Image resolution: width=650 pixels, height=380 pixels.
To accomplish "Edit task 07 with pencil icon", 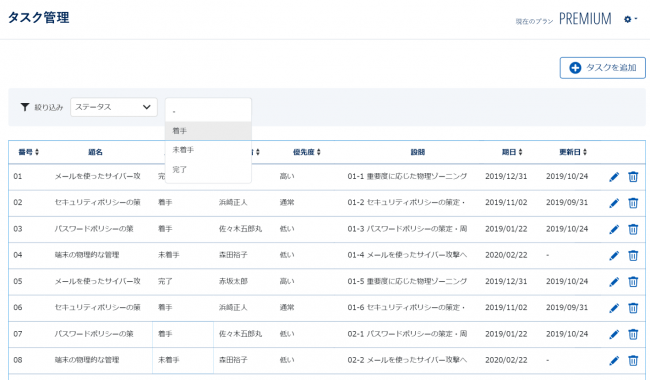I will (x=614, y=334).
